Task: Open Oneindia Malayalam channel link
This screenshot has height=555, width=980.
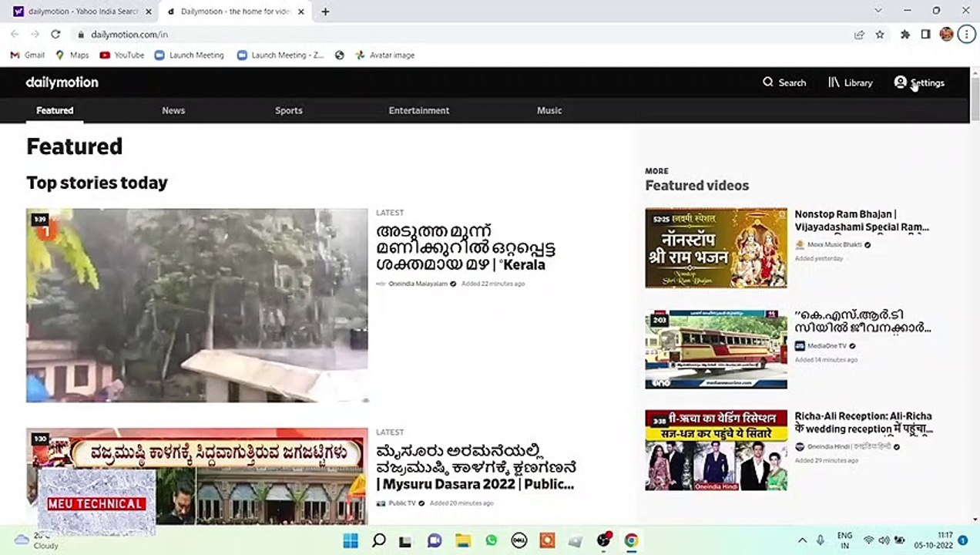Action: point(417,284)
